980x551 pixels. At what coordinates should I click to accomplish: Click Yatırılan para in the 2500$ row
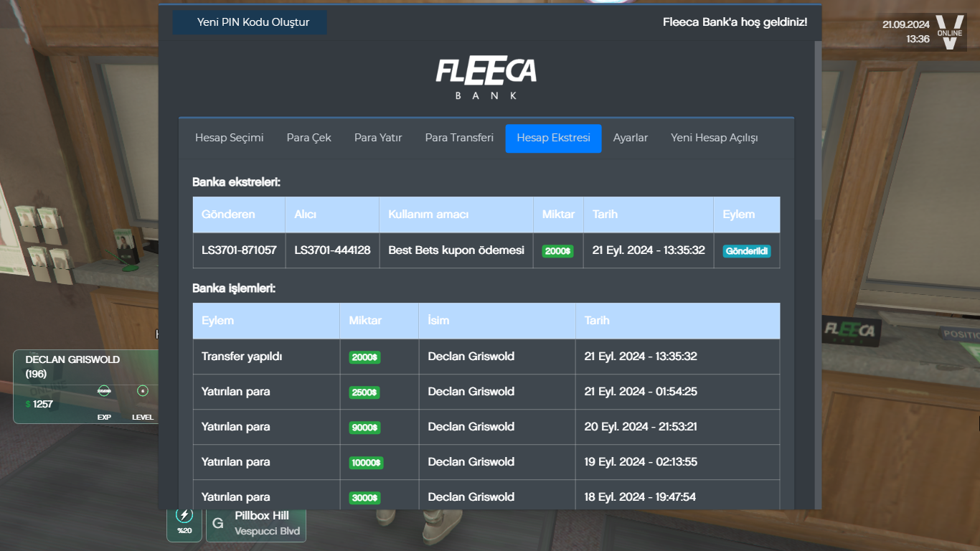[x=236, y=392]
